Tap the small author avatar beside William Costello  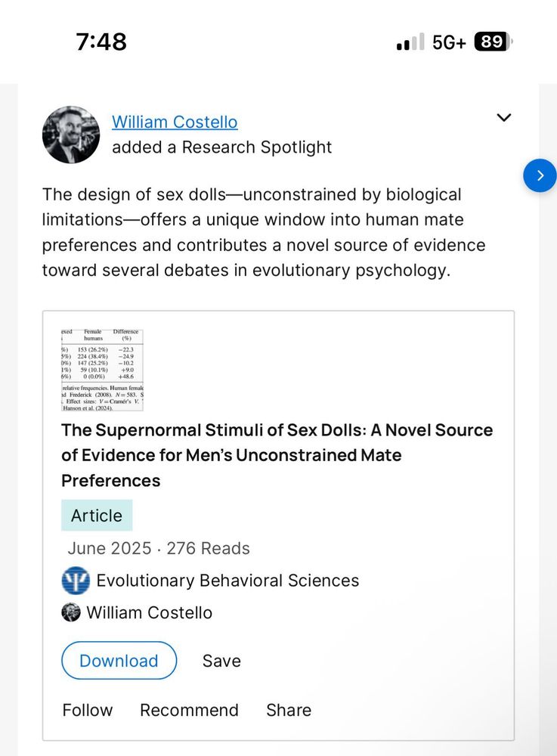[71, 612]
